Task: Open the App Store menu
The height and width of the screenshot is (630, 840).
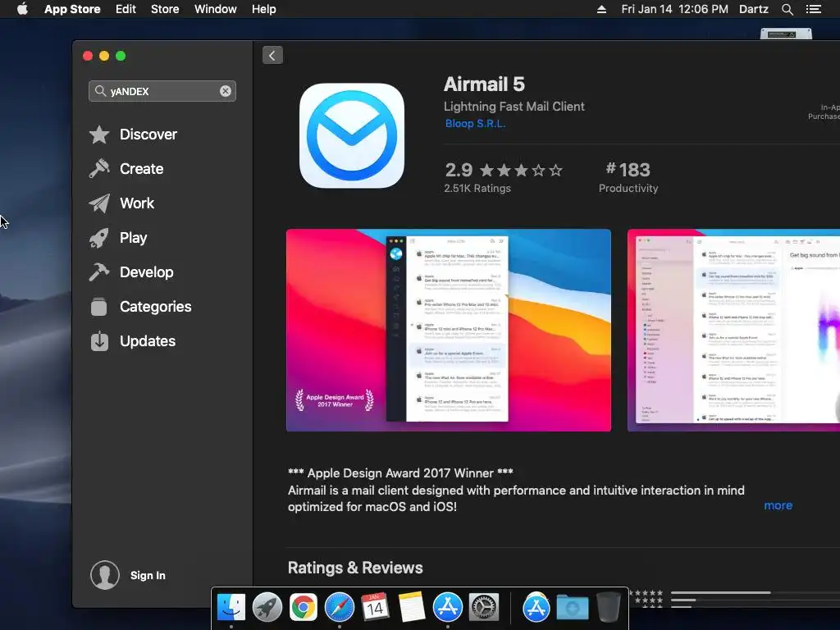Action: pos(72,9)
